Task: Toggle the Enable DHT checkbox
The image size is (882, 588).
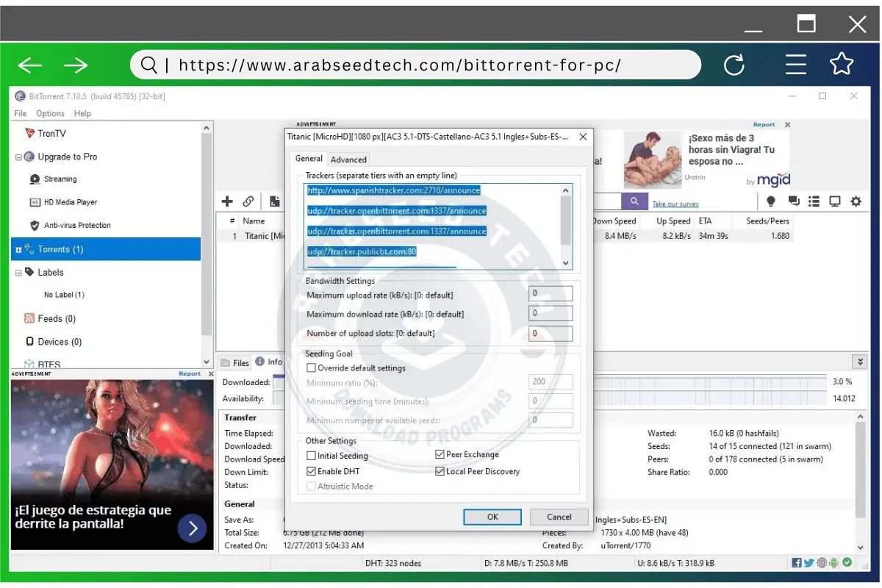Action: (x=311, y=472)
